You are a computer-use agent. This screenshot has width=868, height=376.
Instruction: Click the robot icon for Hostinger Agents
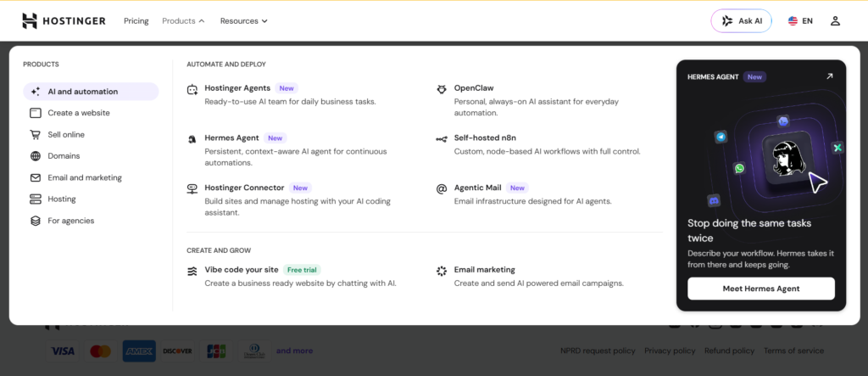[x=192, y=89]
